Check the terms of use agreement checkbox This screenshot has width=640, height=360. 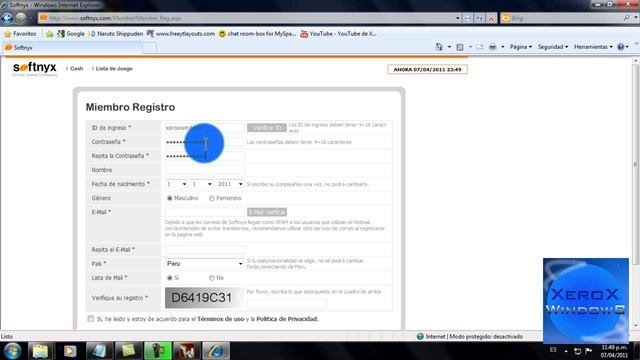coord(91,319)
